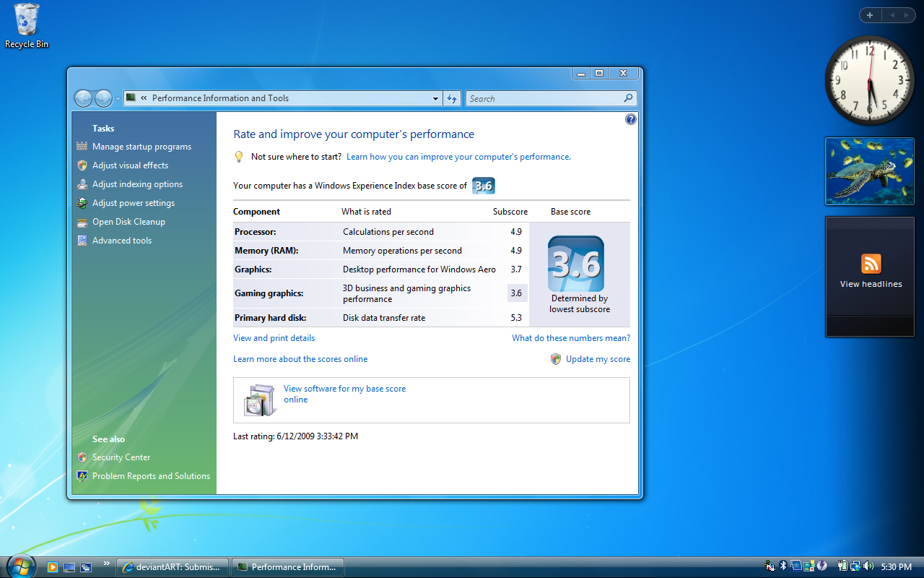Viewport: 924px width, 578px height.
Task: Click the address bar refresh button
Action: 453,99
